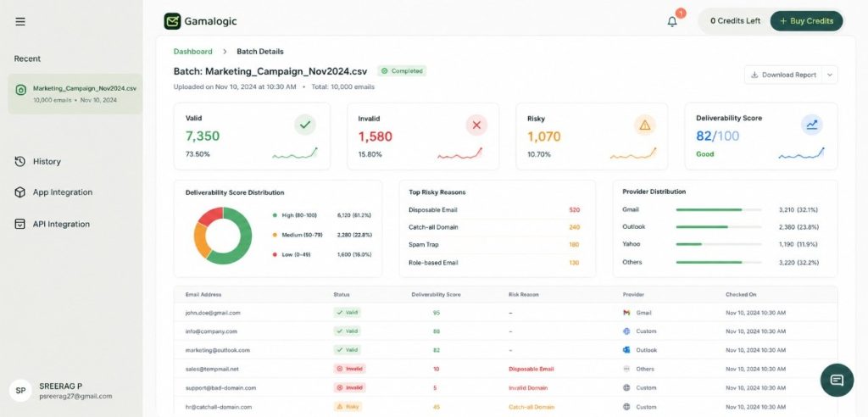Click the Catch-all Domain reason in Top Risky Reasons

433,227
